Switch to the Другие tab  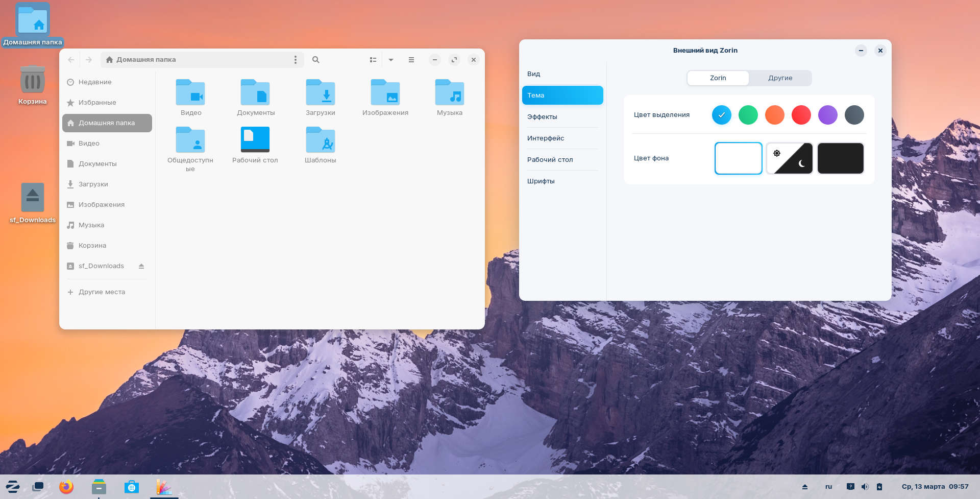780,78
